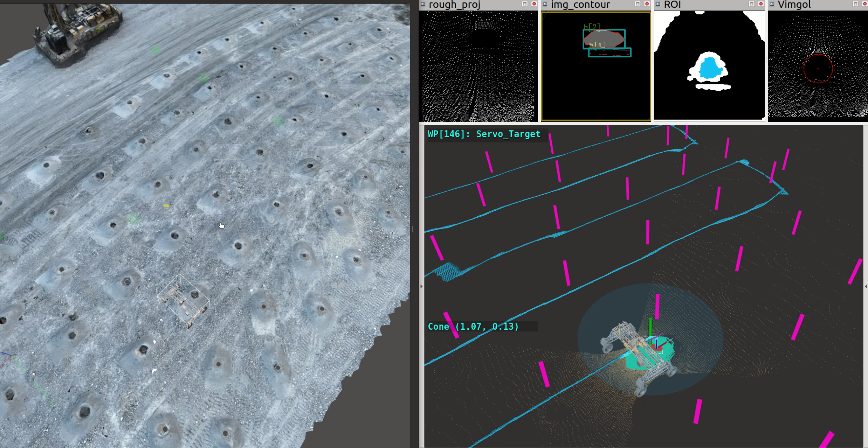Click the rough_proj window icon

[x=423, y=4]
